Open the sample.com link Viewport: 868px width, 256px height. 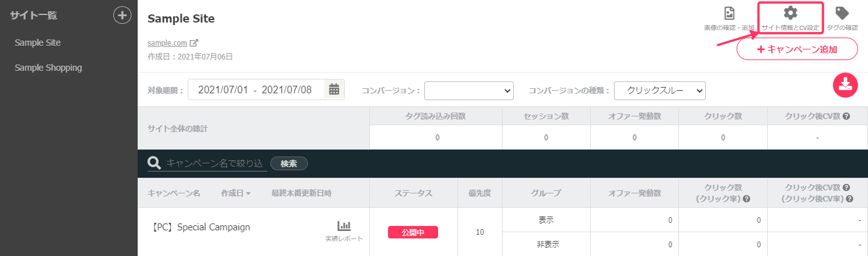[167, 43]
